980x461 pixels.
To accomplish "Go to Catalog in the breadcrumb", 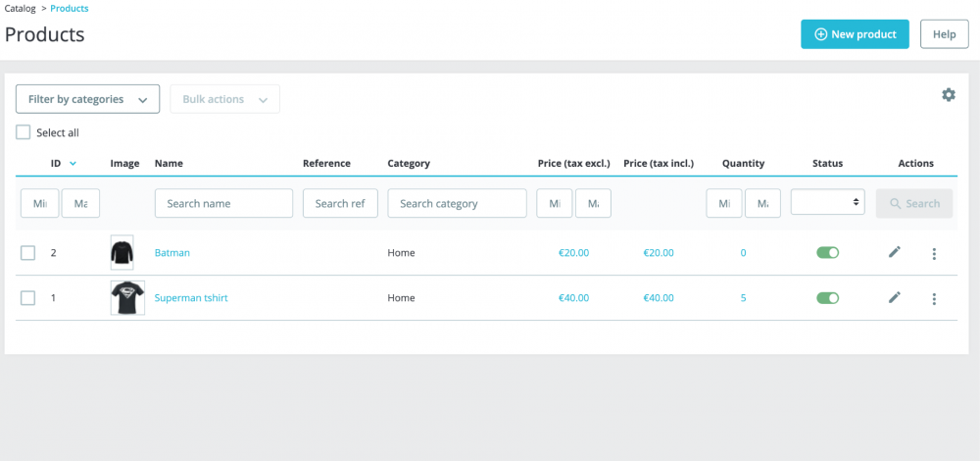I will (21, 9).
